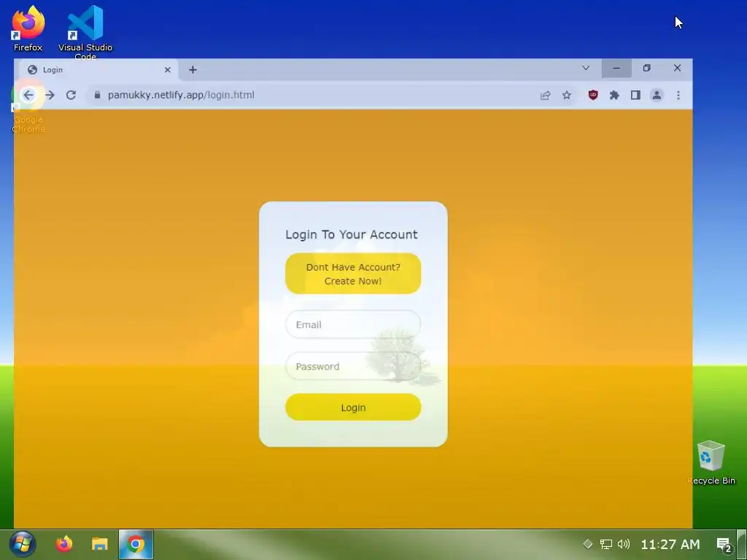Share this page using the share icon
This screenshot has width=747, height=560.
[x=546, y=96]
